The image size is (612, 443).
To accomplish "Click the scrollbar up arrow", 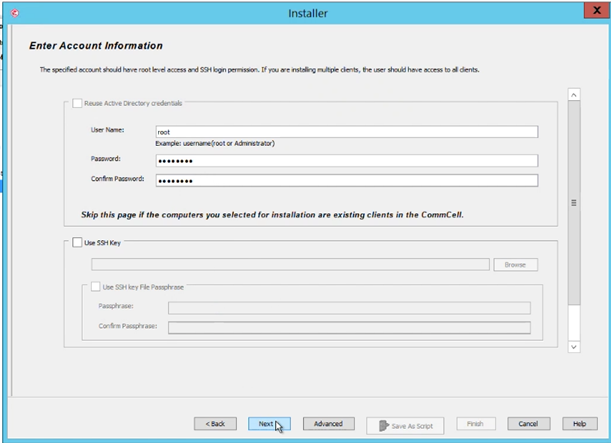I will pos(574,95).
